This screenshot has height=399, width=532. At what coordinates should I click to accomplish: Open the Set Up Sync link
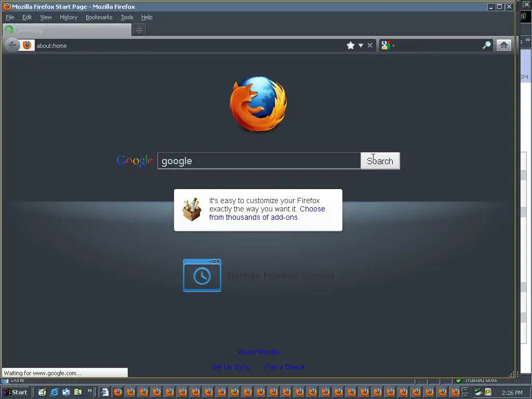(231, 367)
